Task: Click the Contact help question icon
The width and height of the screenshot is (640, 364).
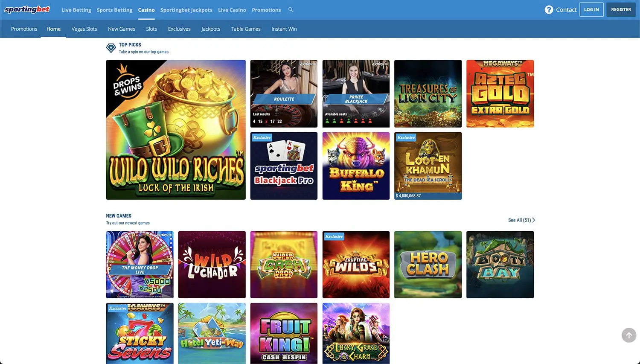Action: [x=549, y=9]
